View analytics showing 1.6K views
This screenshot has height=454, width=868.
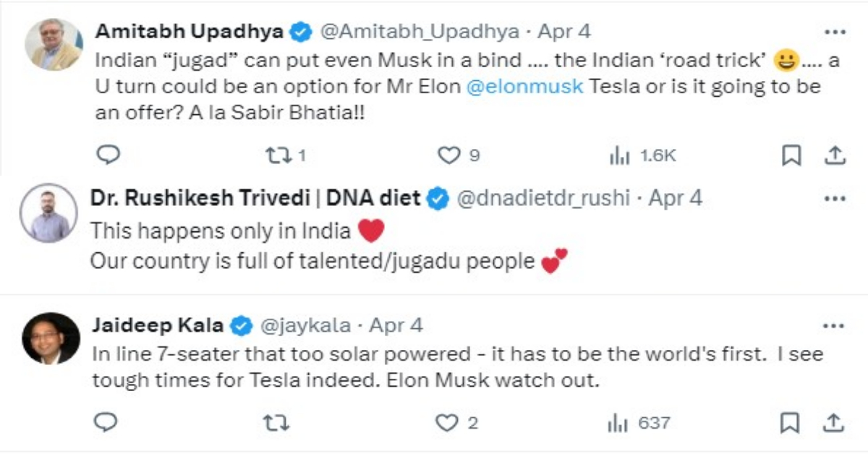coord(643,155)
